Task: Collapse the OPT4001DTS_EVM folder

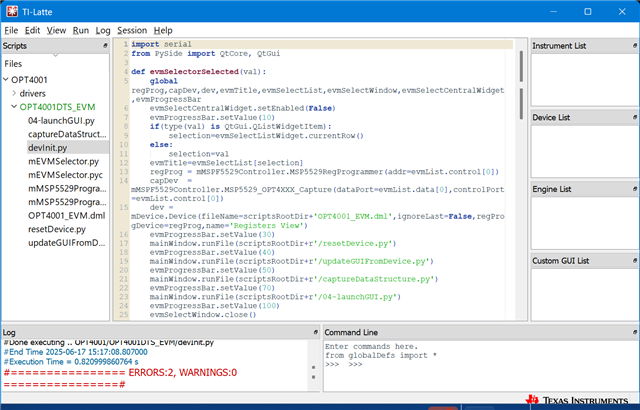Action: click(14, 106)
